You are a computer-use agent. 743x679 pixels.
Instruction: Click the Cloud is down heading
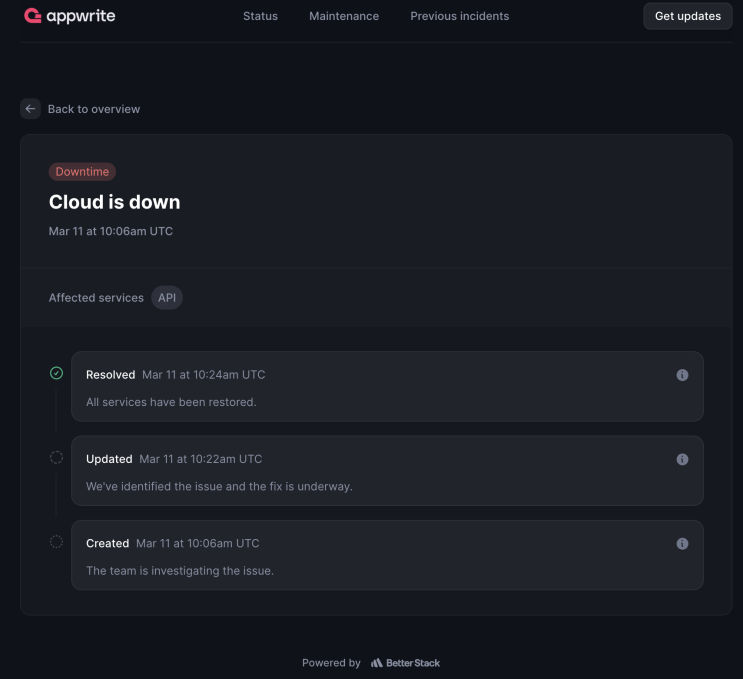(x=115, y=202)
